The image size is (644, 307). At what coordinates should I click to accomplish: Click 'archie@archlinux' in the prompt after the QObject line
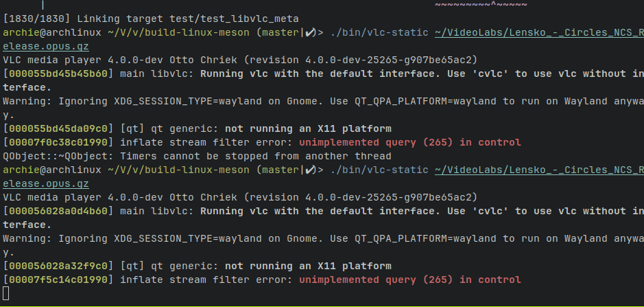pos(51,170)
